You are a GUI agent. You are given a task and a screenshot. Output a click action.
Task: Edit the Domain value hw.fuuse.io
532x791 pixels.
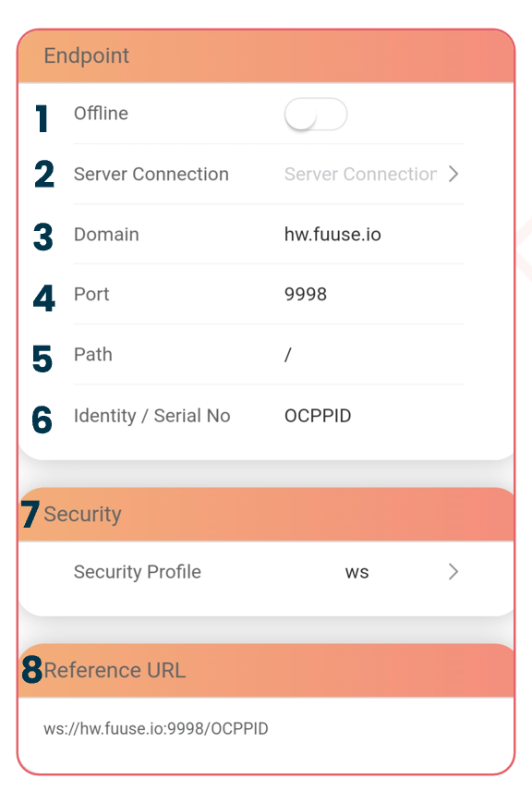click(x=332, y=234)
